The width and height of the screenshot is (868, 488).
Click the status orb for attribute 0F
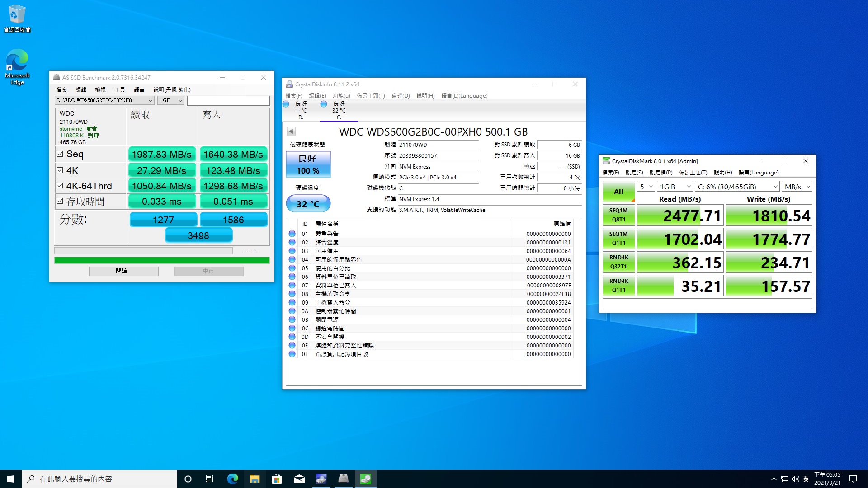(x=292, y=354)
